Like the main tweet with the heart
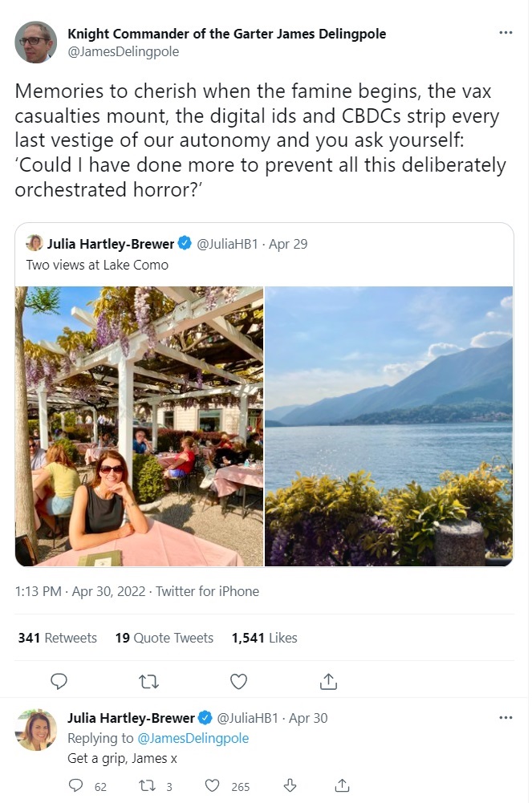Screen dimensions: 532x803 (238, 682)
